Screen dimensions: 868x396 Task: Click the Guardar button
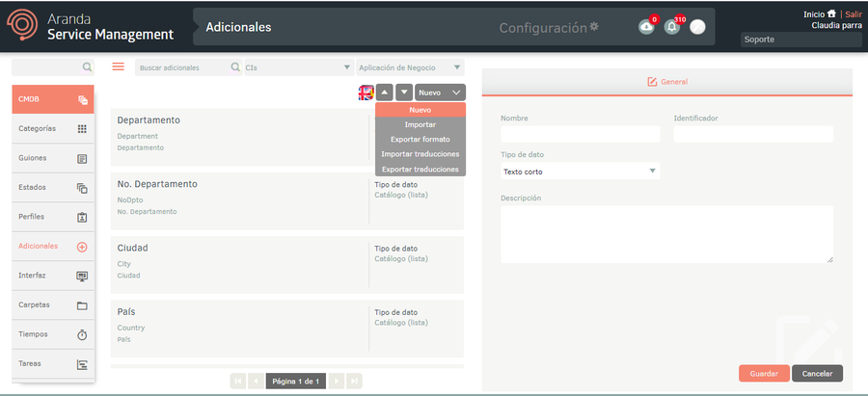764,373
